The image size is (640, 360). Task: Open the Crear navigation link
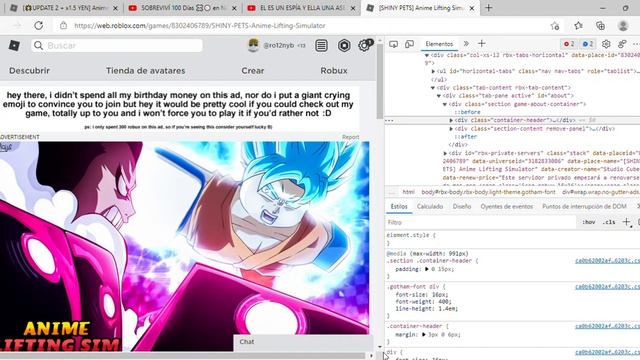(253, 71)
